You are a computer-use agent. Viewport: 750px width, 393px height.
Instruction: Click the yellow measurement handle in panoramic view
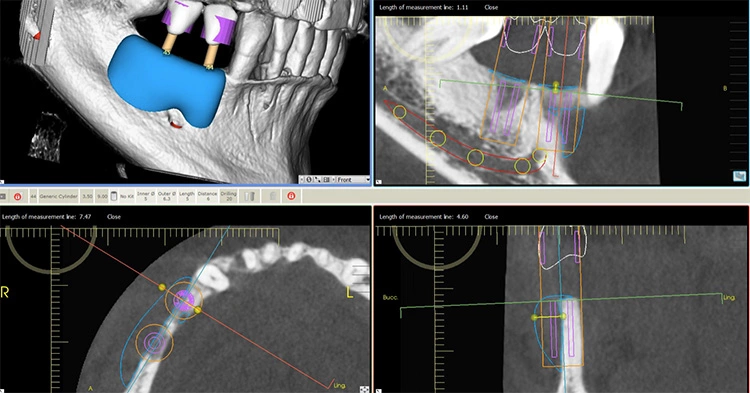[556, 87]
